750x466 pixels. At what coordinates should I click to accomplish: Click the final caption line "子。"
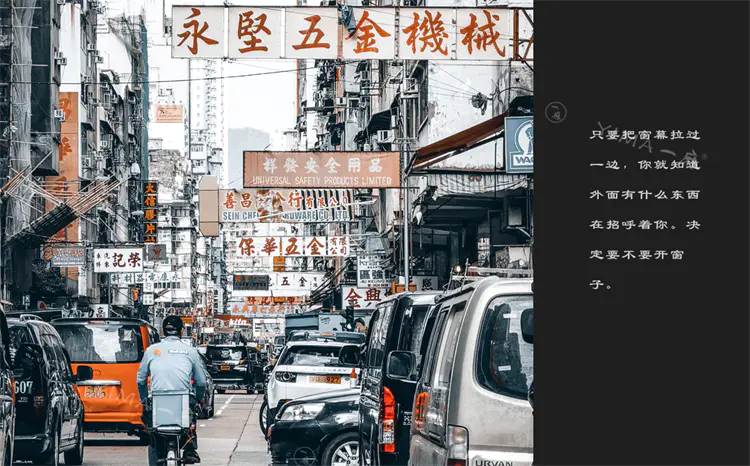coord(601,285)
